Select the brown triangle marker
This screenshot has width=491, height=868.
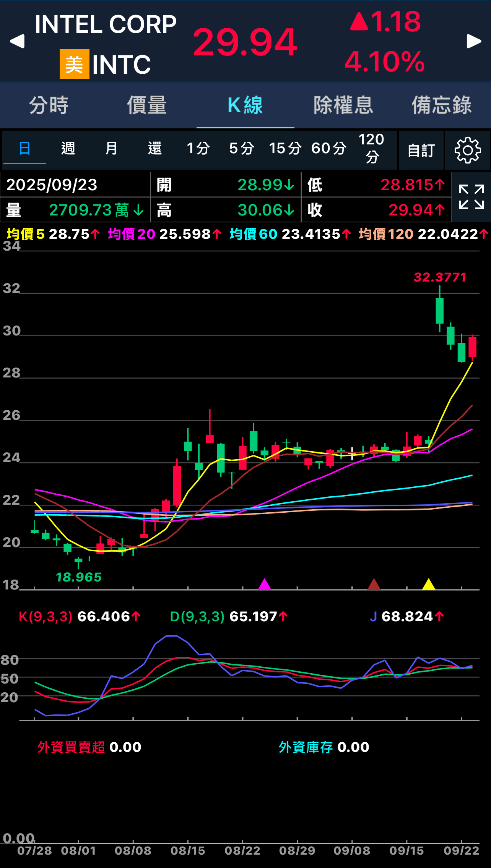pos(374,584)
